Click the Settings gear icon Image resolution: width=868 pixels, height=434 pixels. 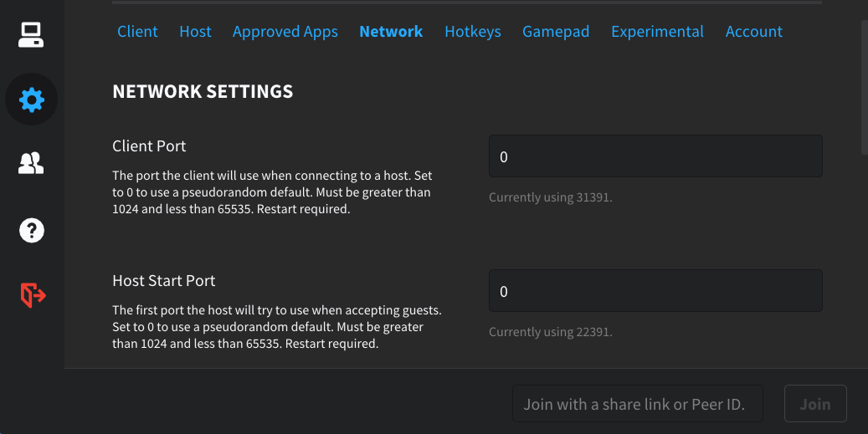coord(31,100)
